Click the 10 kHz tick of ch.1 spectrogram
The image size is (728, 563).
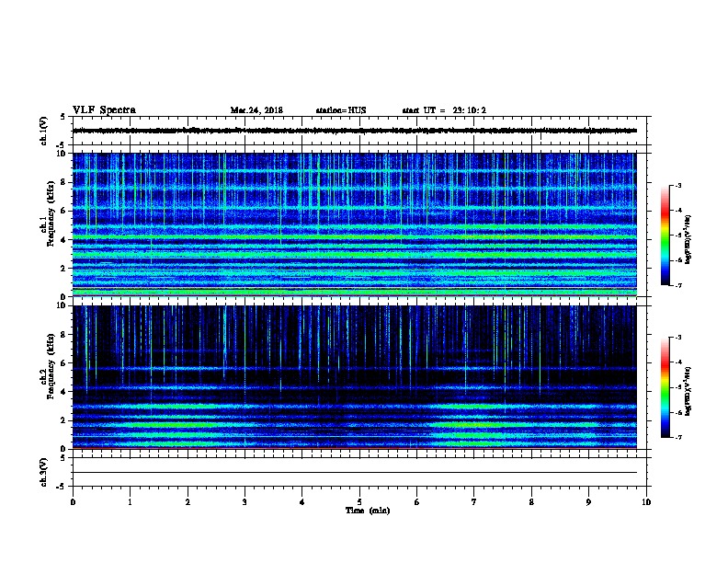point(63,154)
